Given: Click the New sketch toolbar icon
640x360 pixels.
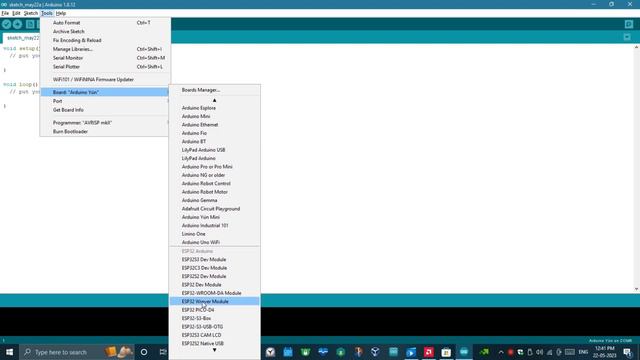Looking at the screenshot, I should tap(30, 24).
